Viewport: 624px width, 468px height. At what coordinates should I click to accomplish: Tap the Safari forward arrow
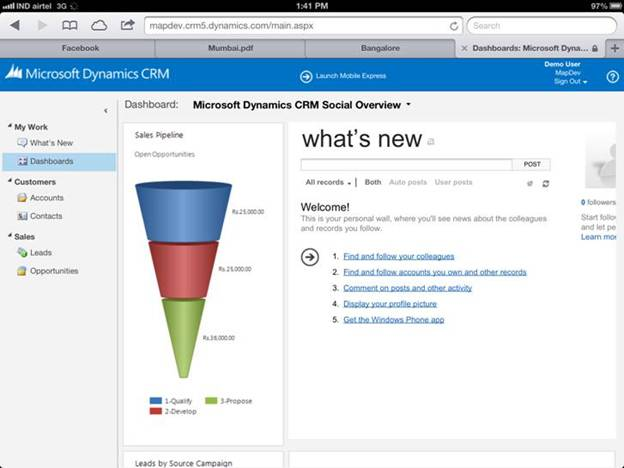(x=42, y=25)
